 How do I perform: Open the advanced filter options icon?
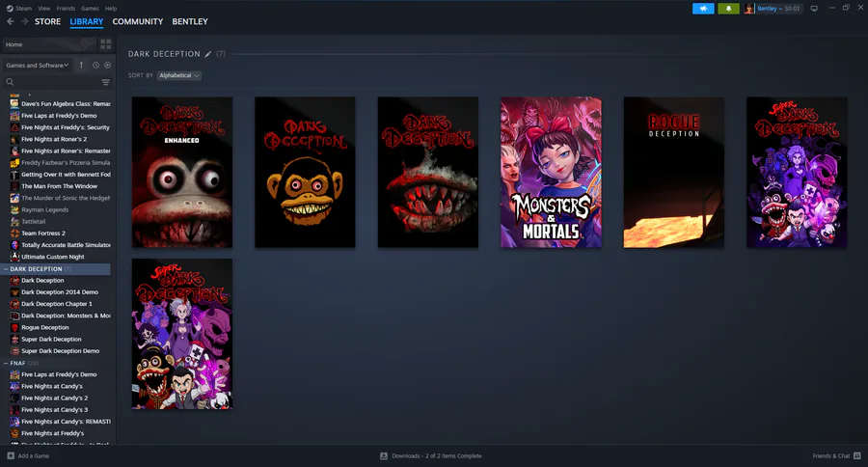106,82
